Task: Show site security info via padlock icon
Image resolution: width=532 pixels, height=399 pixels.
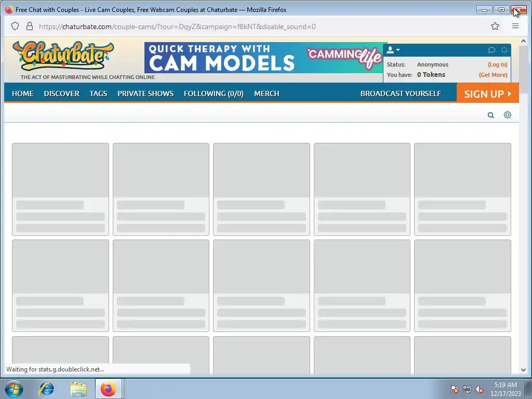Action: pyautogui.click(x=30, y=26)
